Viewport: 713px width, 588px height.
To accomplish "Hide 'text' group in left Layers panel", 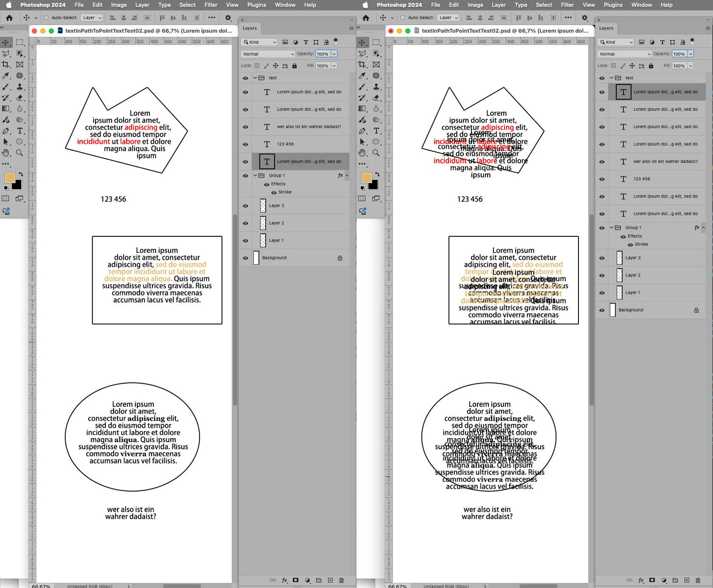I will point(245,78).
